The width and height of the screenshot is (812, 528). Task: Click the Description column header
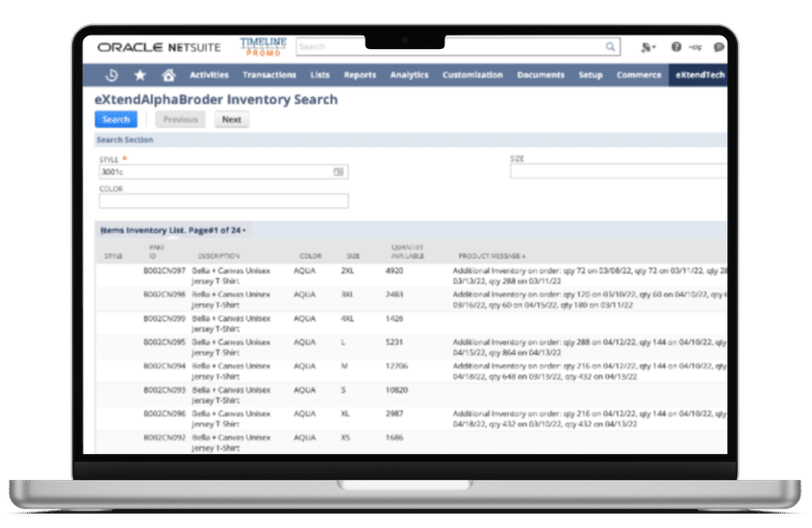pos(218,256)
